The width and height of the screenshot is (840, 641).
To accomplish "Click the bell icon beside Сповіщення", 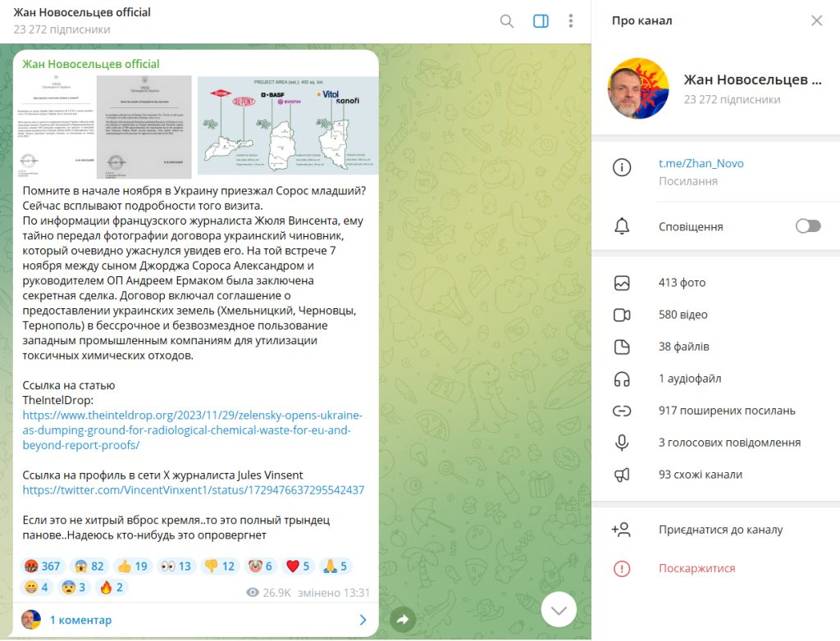I will point(622,226).
